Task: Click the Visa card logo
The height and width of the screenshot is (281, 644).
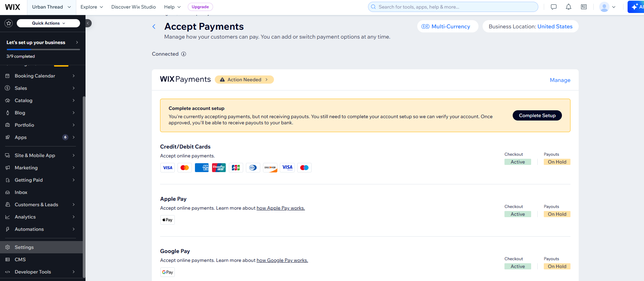Action: [x=168, y=168]
